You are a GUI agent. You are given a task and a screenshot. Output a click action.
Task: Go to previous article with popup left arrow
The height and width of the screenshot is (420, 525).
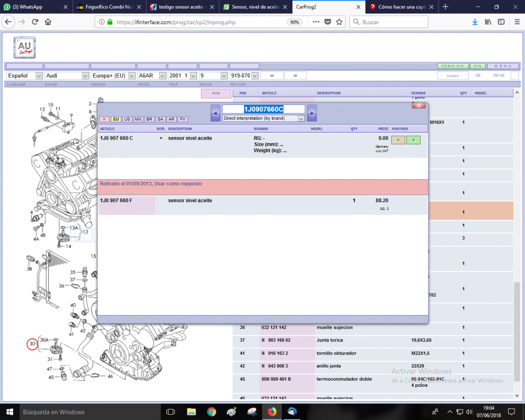215,113
